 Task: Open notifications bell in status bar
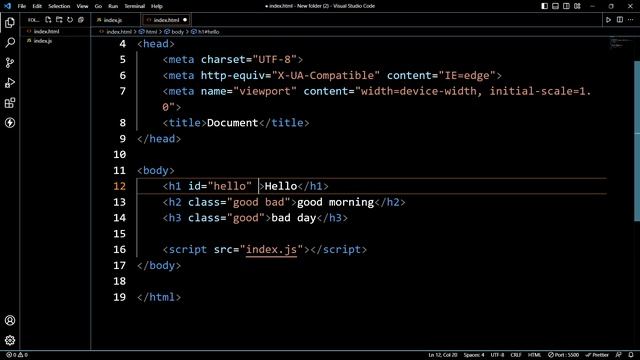click(631, 355)
